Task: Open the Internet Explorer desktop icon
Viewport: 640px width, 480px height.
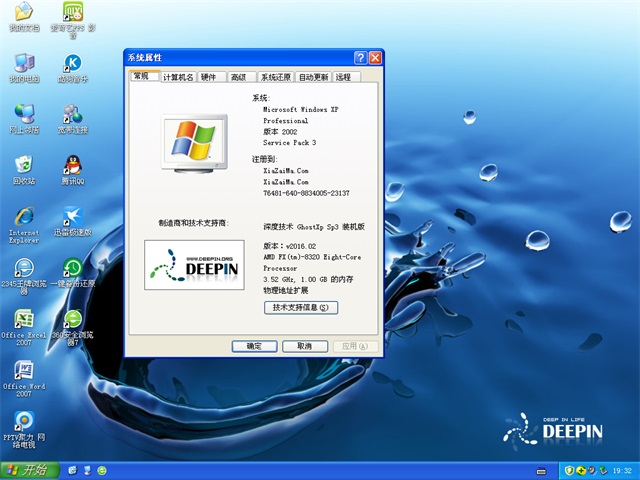Action: (23, 218)
